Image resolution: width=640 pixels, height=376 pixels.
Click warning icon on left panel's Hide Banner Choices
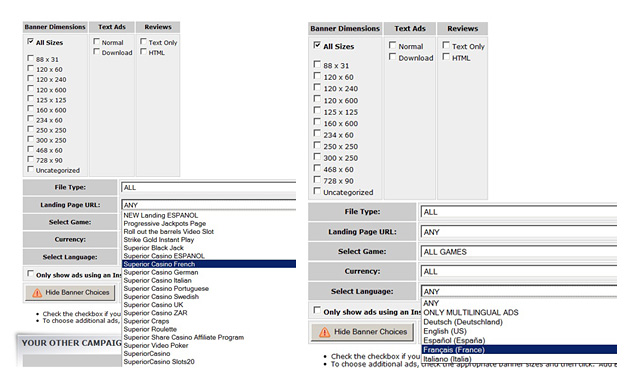tap(37, 293)
